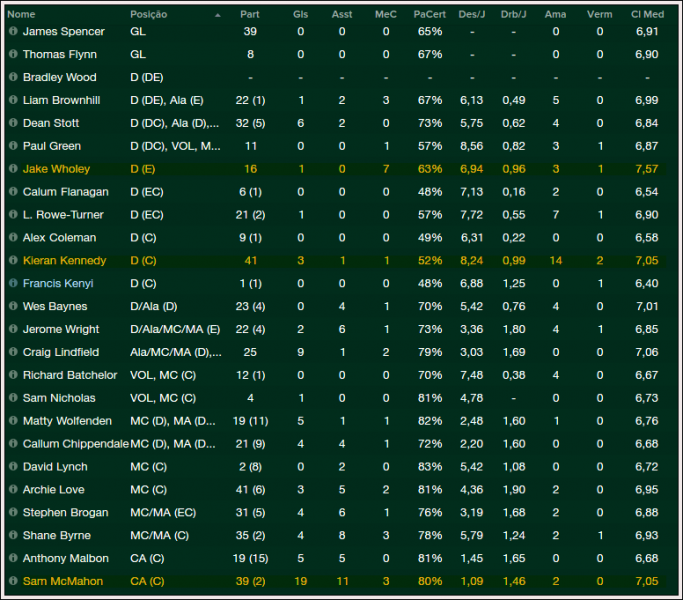Sort table by Nome column header
The image size is (683, 600).
pos(21,15)
